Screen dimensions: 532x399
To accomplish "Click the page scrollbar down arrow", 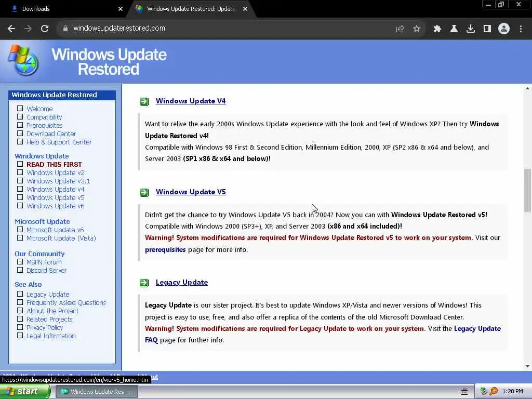I will (x=527, y=366).
